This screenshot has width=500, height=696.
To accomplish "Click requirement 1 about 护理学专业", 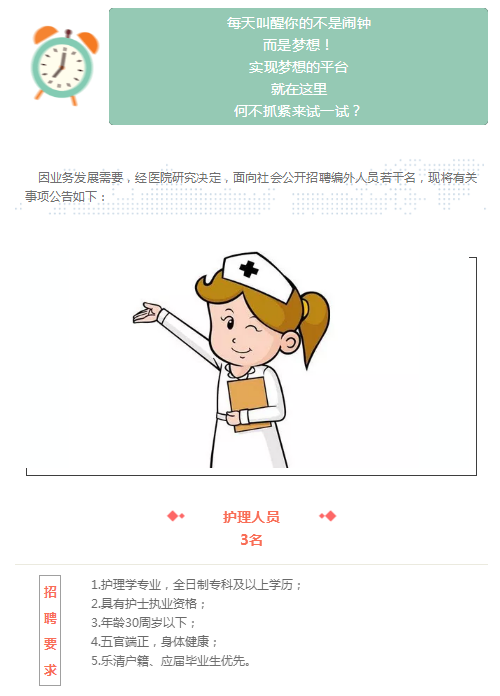I will pyautogui.click(x=196, y=585).
